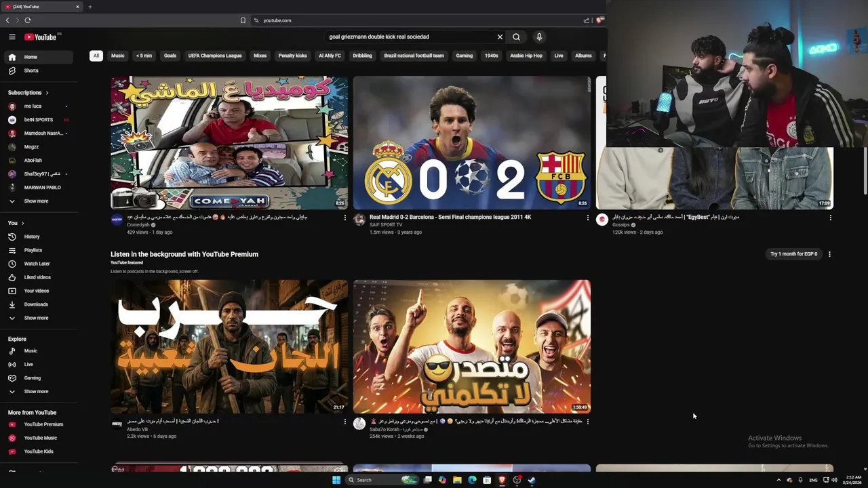Open the YouTube hamburger guide menu
Screen dimensions: 868x488
click(x=12, y=37)
